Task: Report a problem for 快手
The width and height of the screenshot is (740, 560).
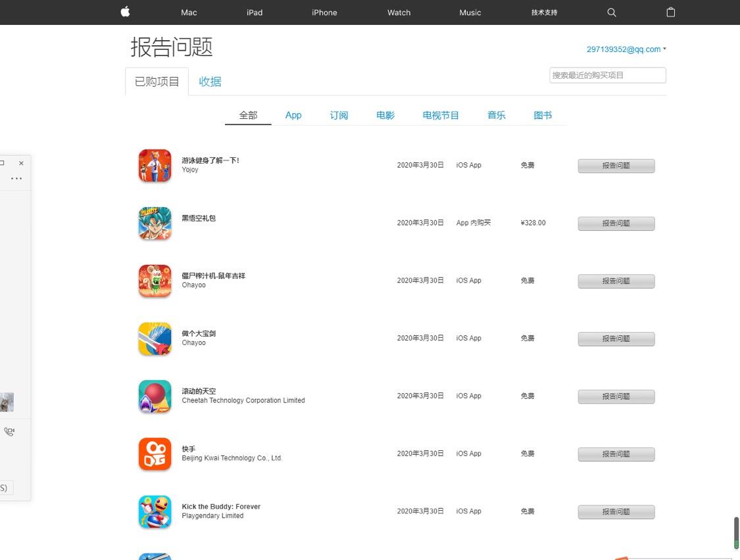Action: [616, 454]
